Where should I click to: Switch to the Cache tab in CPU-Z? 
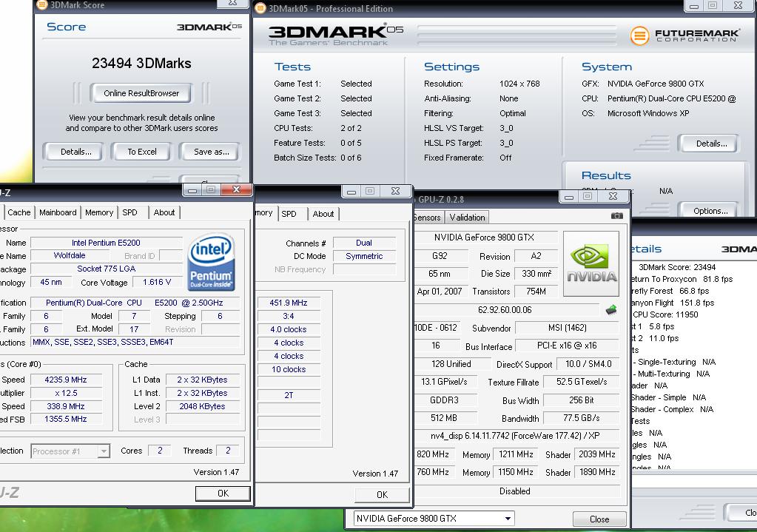[x=18, y=212]
